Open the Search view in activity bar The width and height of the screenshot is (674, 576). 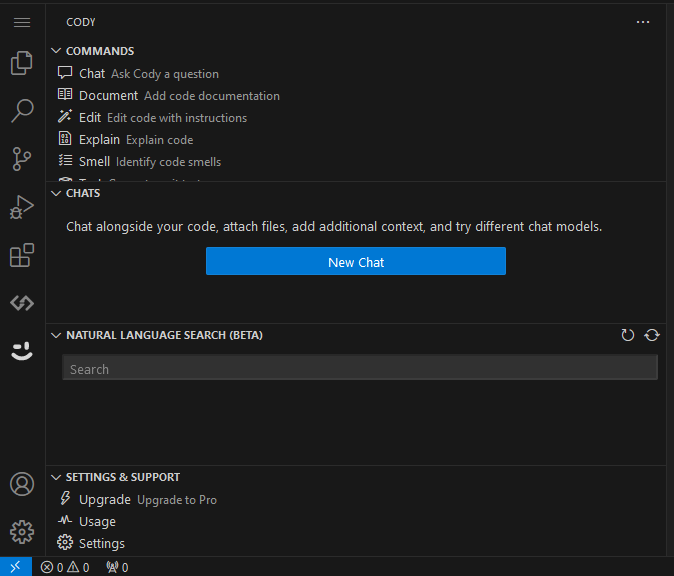click(22, 110)
